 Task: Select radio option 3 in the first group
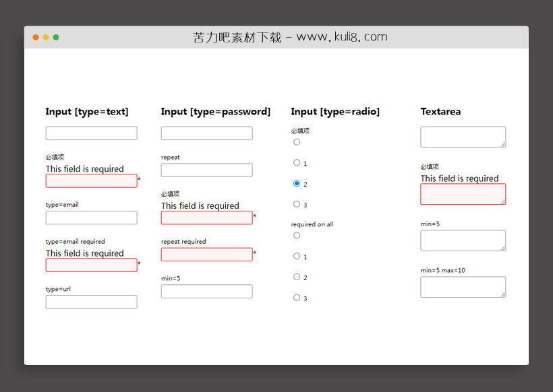tap(297, 203)
